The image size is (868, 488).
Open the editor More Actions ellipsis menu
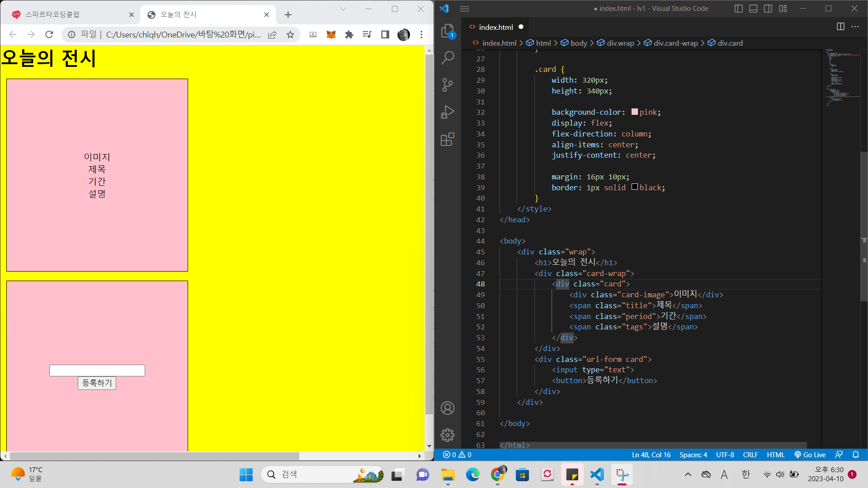coord(855,27)
